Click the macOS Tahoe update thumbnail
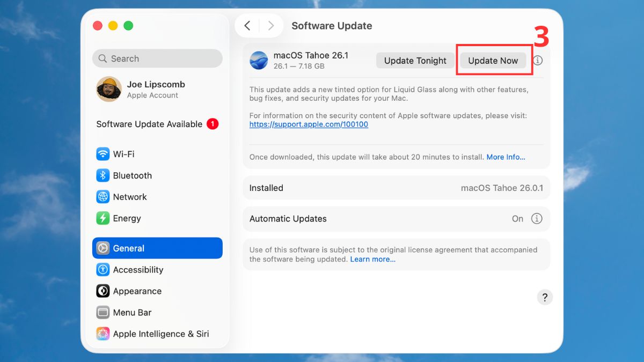 (259, 61)
